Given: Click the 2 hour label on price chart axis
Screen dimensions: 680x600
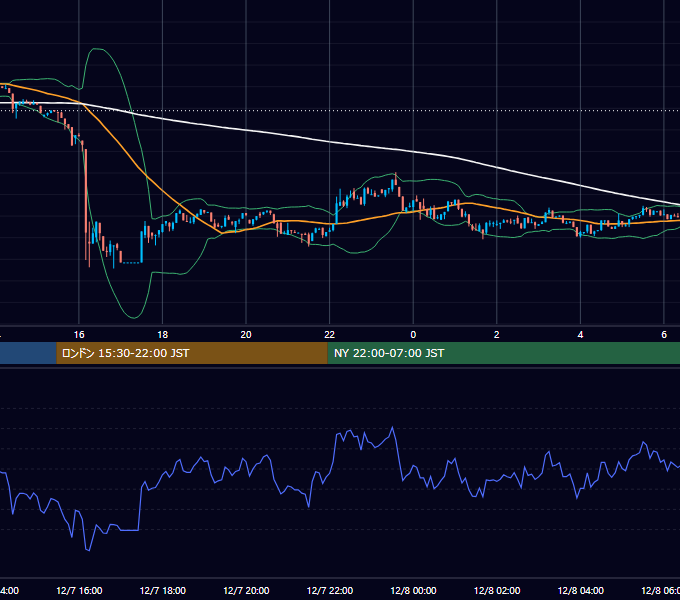Looking at the screenshot, I should (497, 335).
